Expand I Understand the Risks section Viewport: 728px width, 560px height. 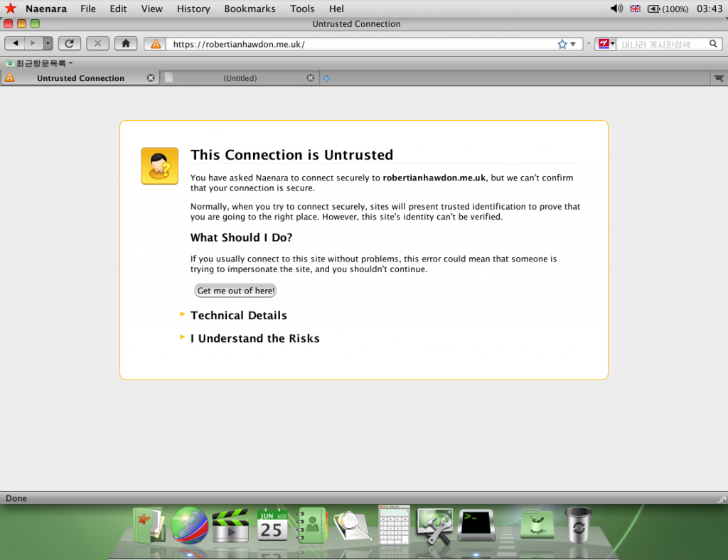pyautogui.click(x=255, y=339)
